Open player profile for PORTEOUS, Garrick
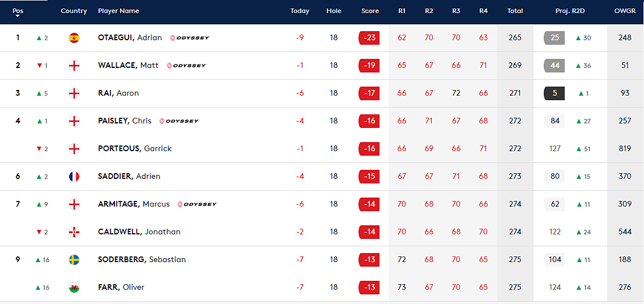The width and height of the screenshot is (644, 304). [x=135, y=148]
